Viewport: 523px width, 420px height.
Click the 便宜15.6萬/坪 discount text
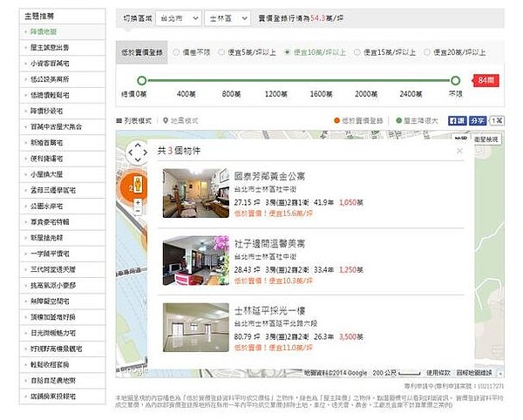(x=291, y=213)
